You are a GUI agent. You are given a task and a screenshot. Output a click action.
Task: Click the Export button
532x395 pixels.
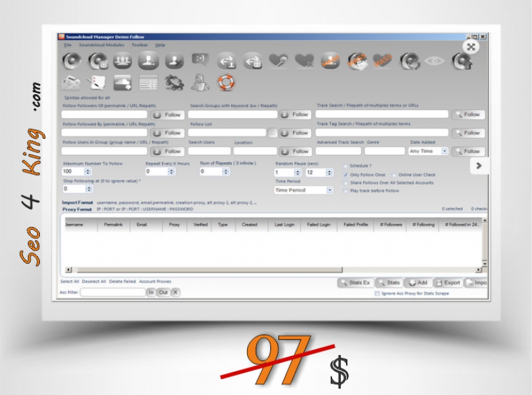[449, 282]
